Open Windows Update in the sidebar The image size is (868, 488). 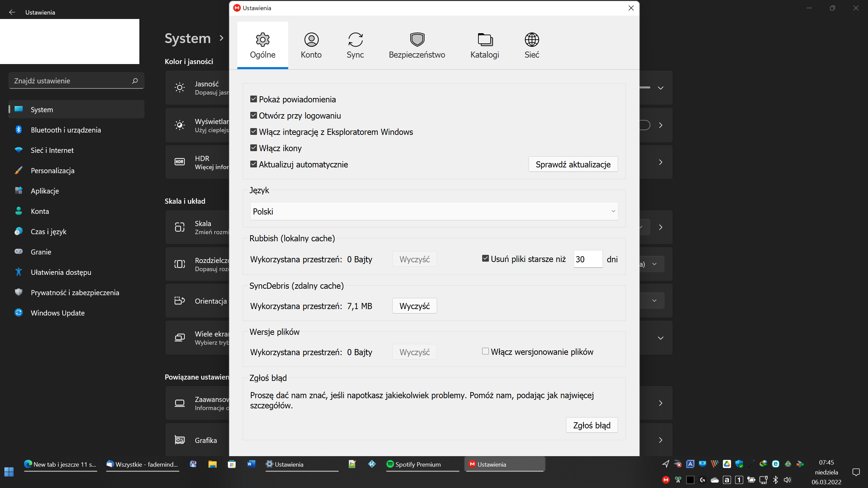coord(58,313)
